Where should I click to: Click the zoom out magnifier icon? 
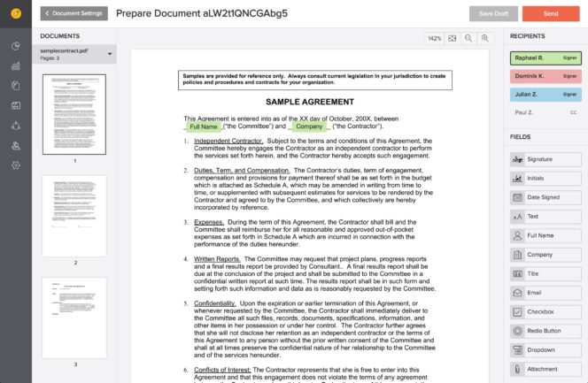click(468, 38)
